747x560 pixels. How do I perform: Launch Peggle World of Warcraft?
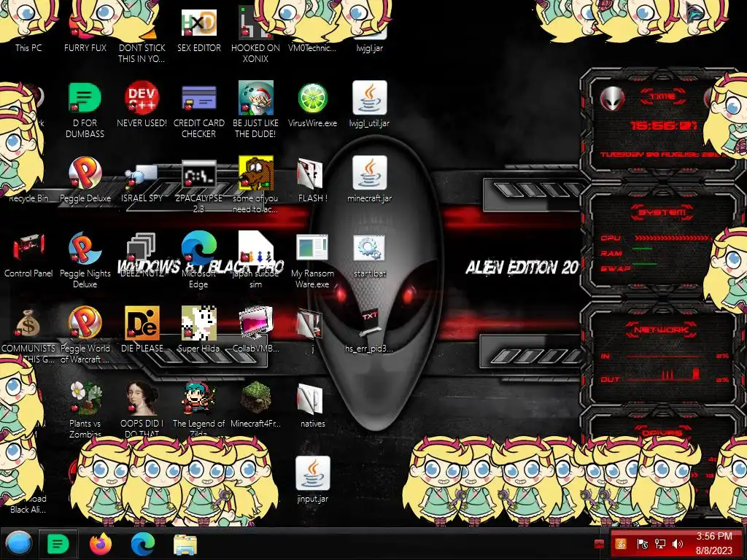(x=85, y=323)
